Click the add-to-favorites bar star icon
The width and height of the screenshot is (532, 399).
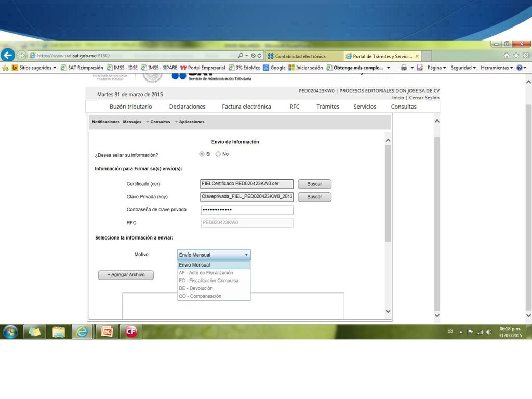(x=5, y=68)
